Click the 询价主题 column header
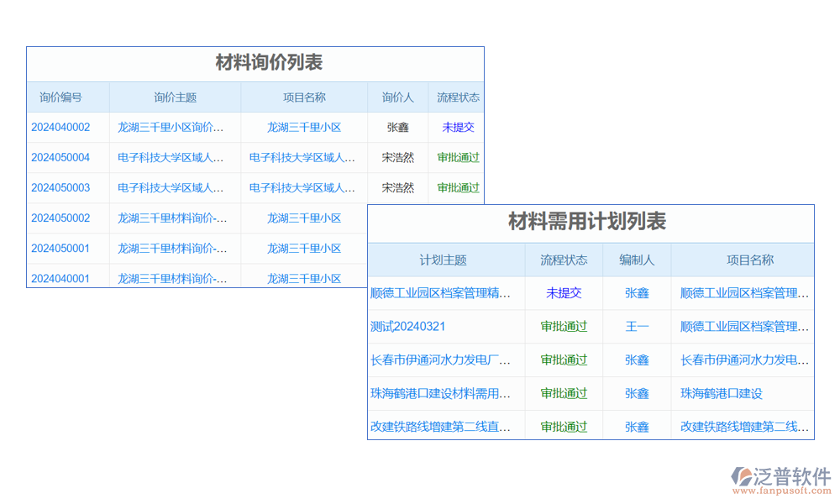This screenshot has width=840, height=504. tap(175, 97)
